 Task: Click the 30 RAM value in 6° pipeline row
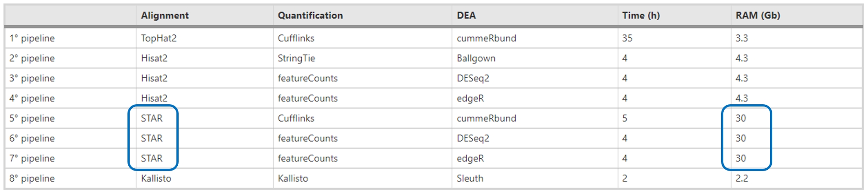(741, 138)
